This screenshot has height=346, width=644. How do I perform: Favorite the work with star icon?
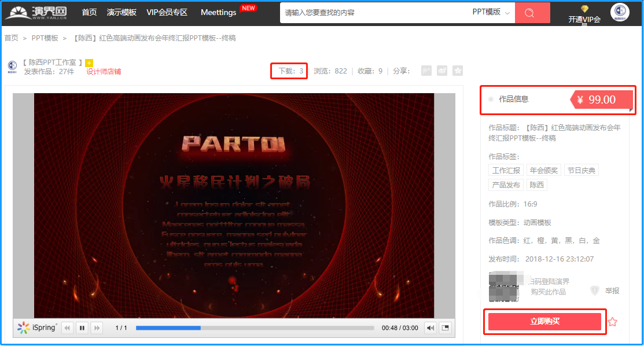pos(612,322)
